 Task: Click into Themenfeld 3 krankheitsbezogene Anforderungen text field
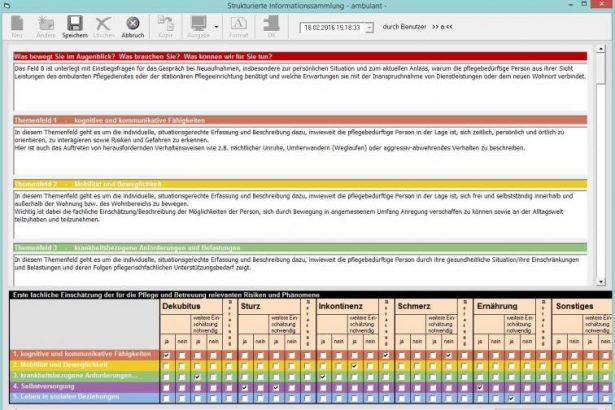point(300,270)
